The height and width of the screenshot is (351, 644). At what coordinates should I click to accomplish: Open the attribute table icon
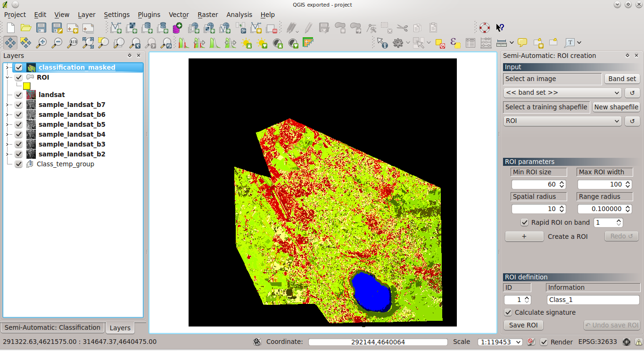[470, 43]
